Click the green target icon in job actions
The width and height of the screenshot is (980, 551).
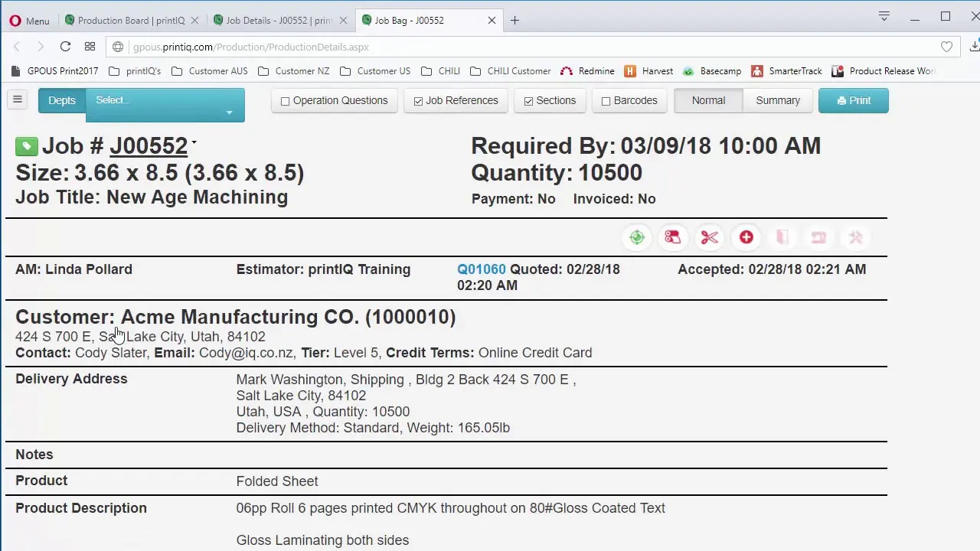pos(637,238)
